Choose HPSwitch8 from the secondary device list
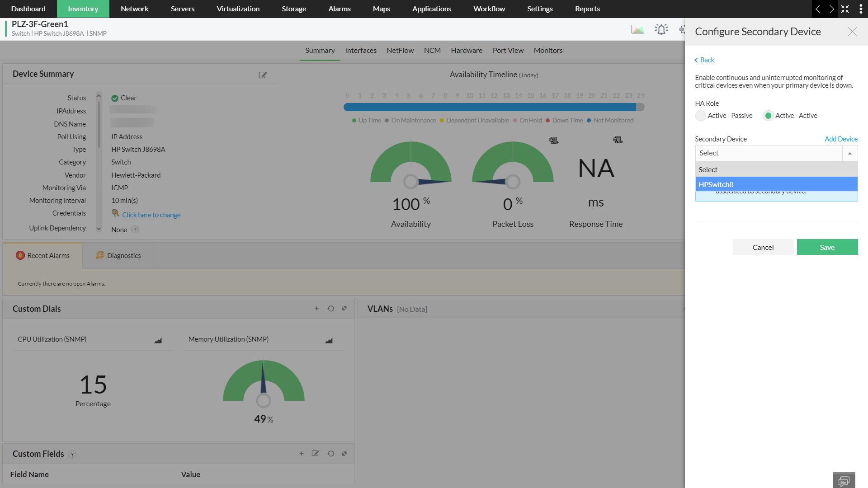The width and height of the screenshot is (868, 488). (776, 184)
